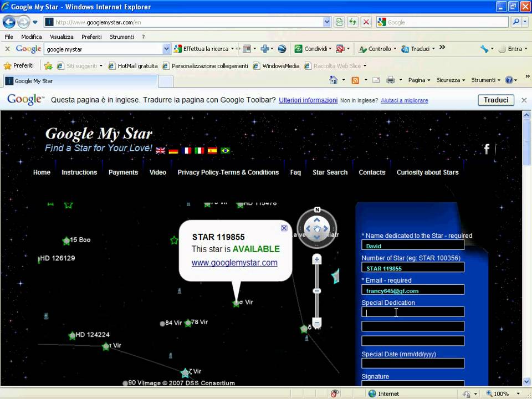Click the Special Date field

point(413,364)
